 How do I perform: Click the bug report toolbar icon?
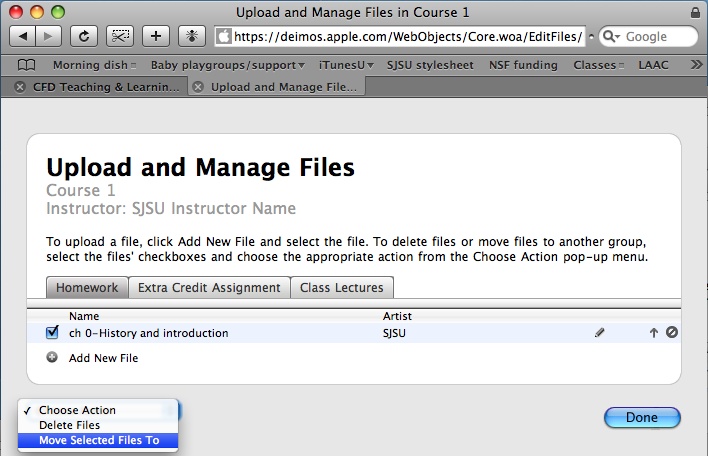(x=190, y=36)
